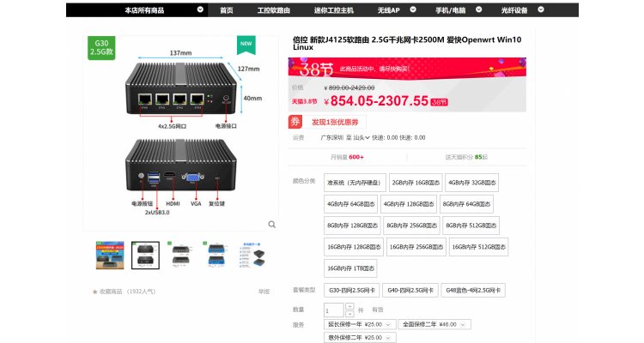Select the third product thumbnail

coord(180,256)
